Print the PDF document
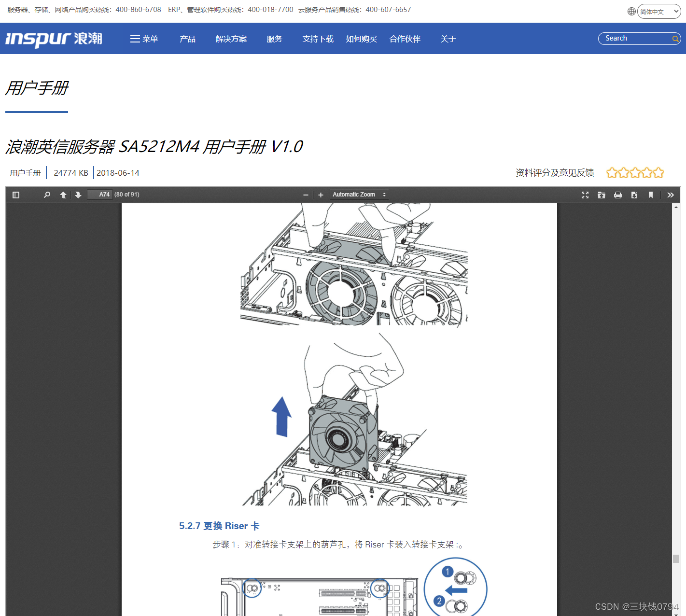 point(618,195)
